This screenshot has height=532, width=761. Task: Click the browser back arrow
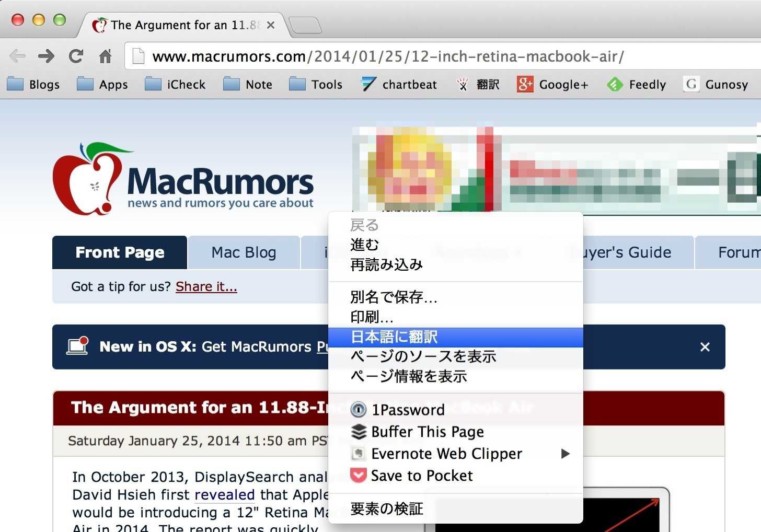[17, 56]
